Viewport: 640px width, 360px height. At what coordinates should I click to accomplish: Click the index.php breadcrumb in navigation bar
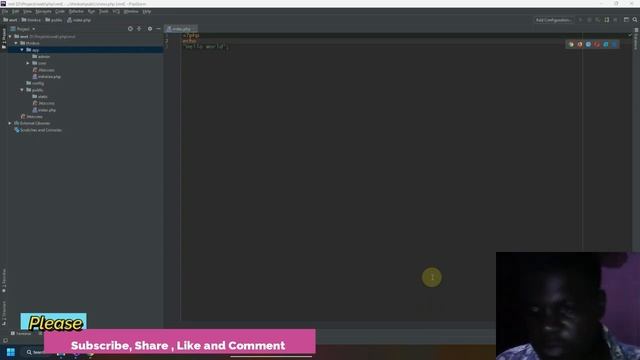click(x=79, y=20)
